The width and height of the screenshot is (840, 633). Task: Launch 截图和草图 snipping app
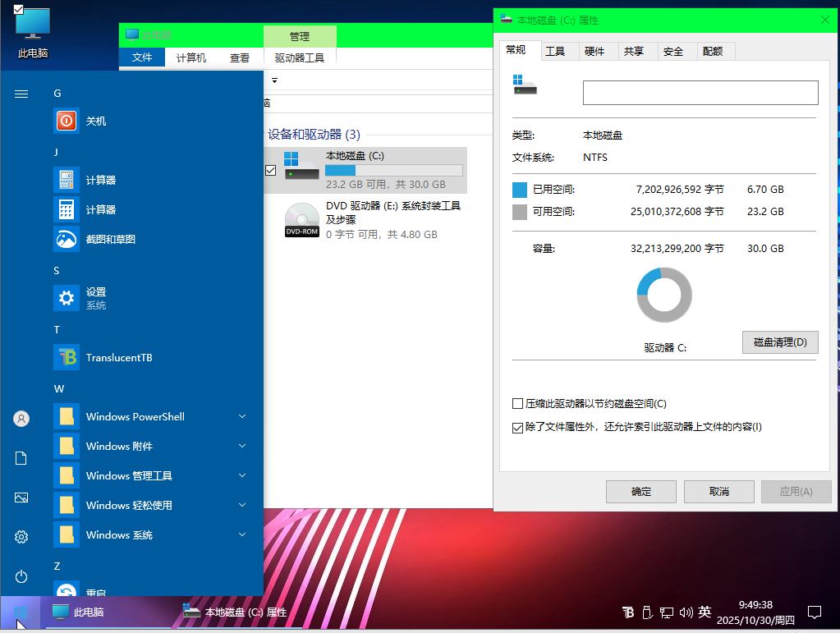pyautogui.click(x=67, y=239)
